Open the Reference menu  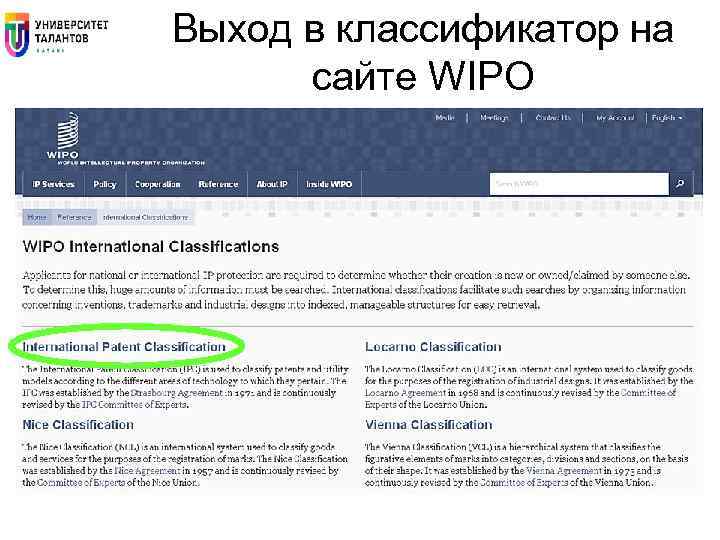[218, 184]
